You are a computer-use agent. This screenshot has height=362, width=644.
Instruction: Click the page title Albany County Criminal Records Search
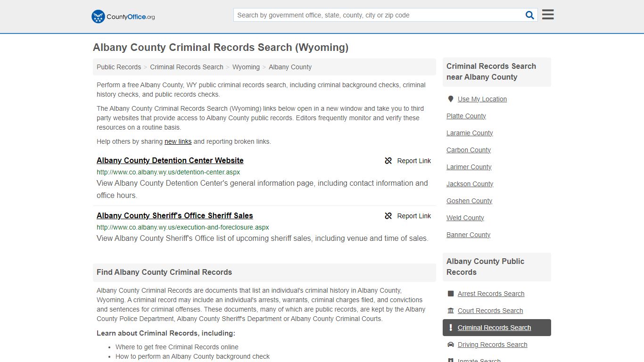[221, 48]
